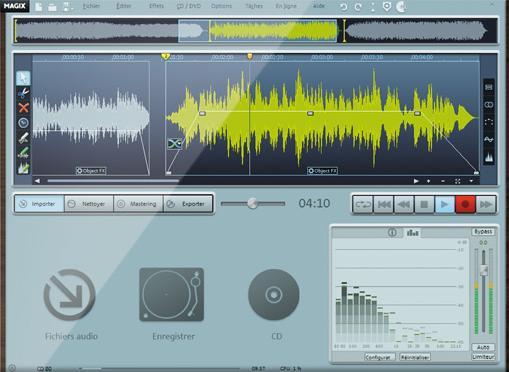Open the spectrum bars tab in analyzer
Viewport: 509px width, 372px height.
coord(413,233)
